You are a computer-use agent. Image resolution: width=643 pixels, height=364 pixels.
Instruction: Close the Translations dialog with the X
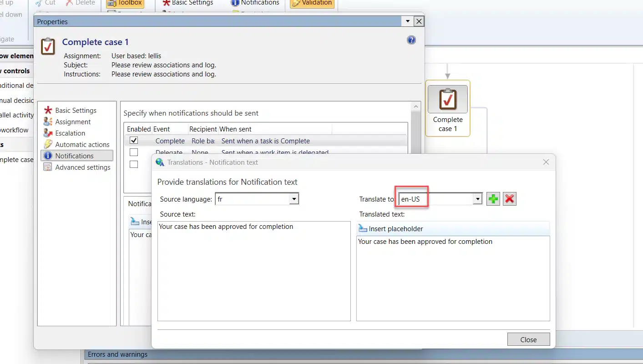[546, 162]
